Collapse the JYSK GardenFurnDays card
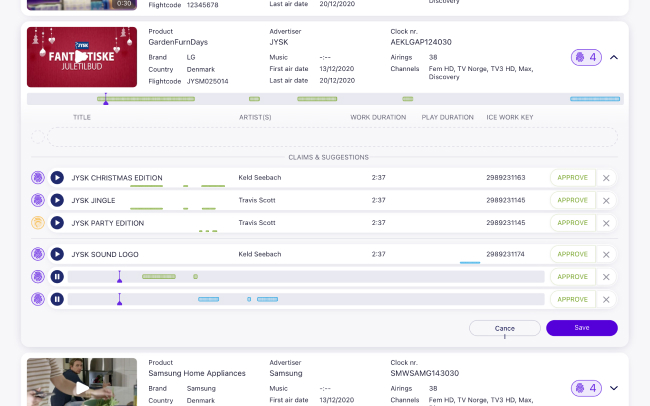Screen dimensions: 650x406 (x=614, y=57)
